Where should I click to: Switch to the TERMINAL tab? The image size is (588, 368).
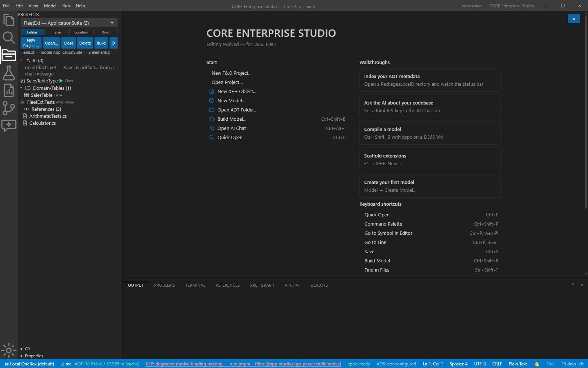(196, 285)
